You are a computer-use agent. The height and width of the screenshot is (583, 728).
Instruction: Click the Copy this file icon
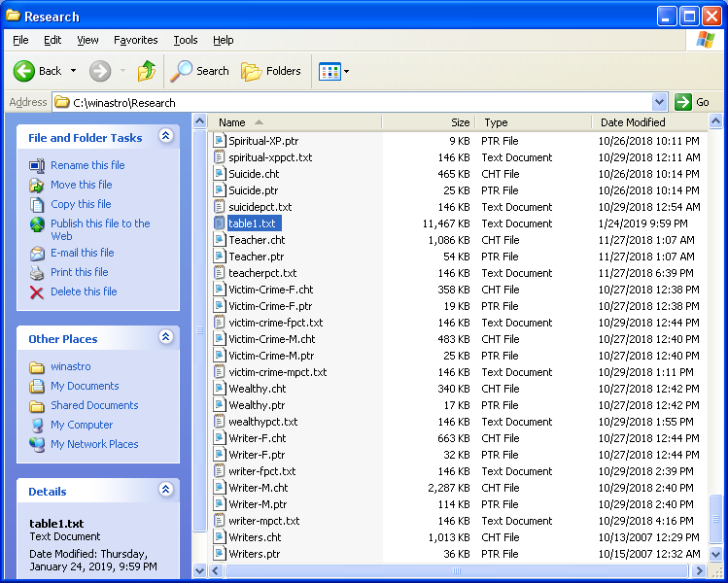[x=37, y=205]
